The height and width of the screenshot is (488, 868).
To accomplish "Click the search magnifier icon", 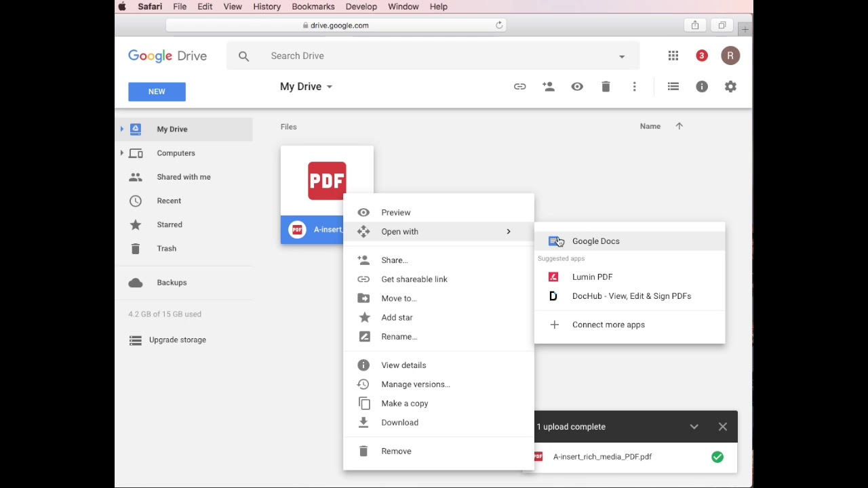I will [243, 56].
